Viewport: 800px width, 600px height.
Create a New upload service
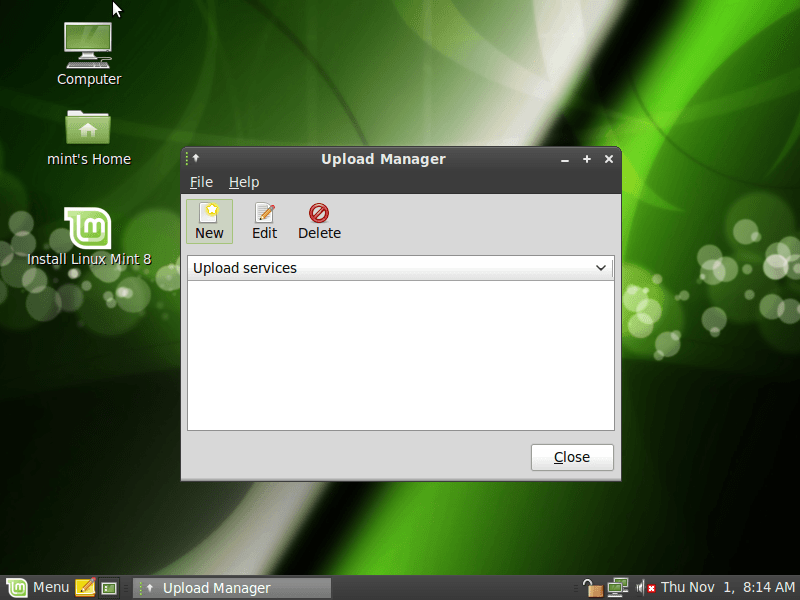(209, 221)
